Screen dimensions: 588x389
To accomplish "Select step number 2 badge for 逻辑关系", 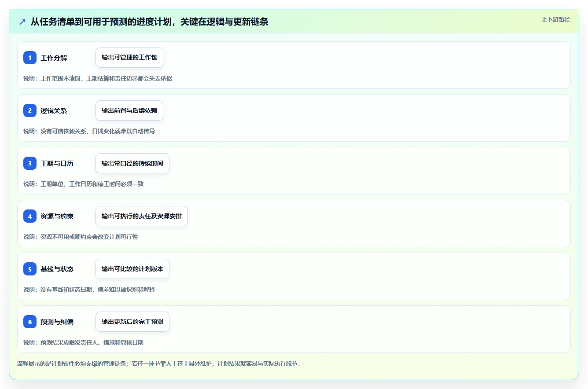I will pyautogui.click(x=30, y=110).
